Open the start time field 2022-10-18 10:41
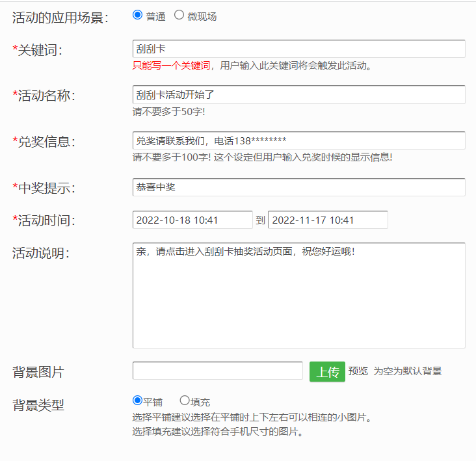Image resolution: width=476 pixels, height=461 pixels. (192, 220)
